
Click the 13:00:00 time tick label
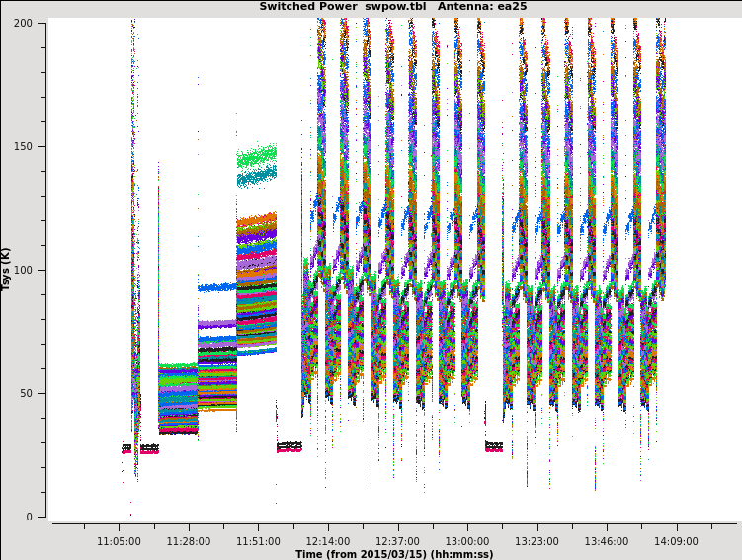(467, 541)
